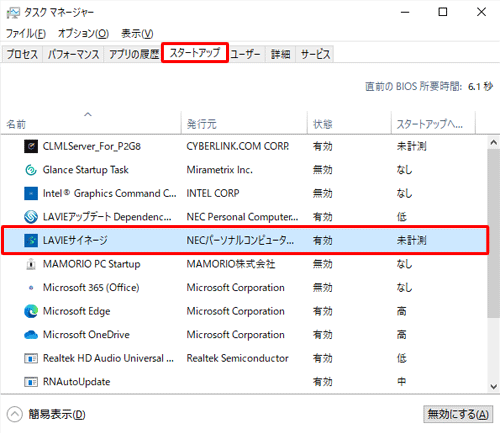Viewport: 500px width, 434px height.
Task: Select the LAVIEアップデート Dependenc... name
Action: (107, 217)
